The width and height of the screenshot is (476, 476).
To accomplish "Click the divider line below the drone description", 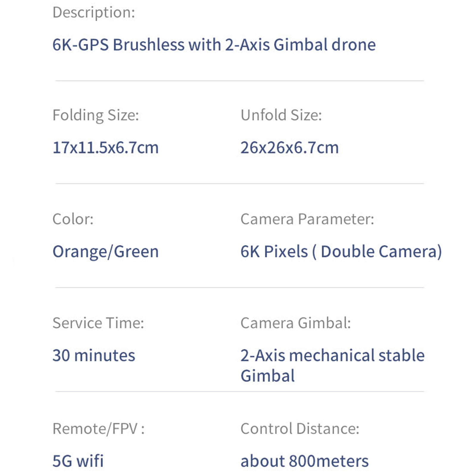I will (239, 81).
